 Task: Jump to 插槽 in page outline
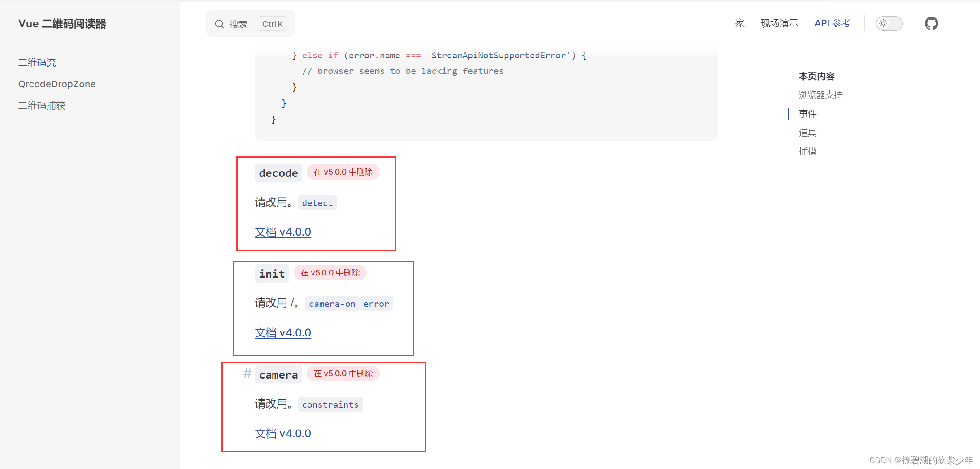[807, 151]
